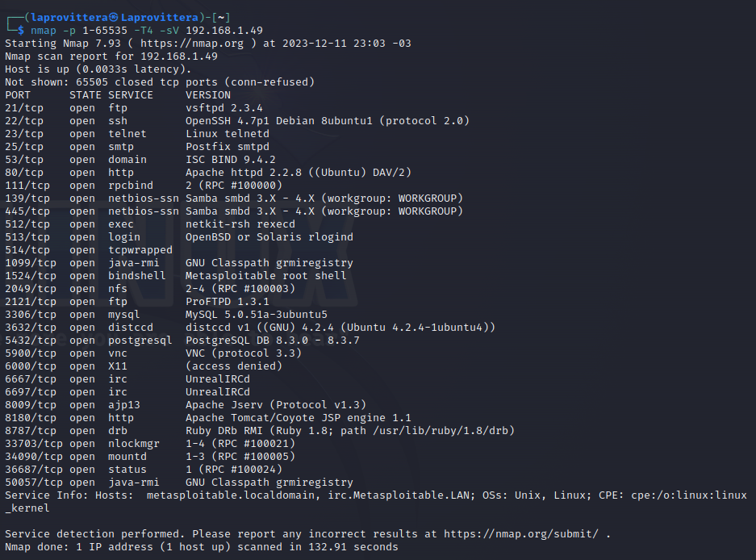The image size is (756, 560).
Task: Click the ProFTPD 1.3.1 version text
Action: coord(228,302)
